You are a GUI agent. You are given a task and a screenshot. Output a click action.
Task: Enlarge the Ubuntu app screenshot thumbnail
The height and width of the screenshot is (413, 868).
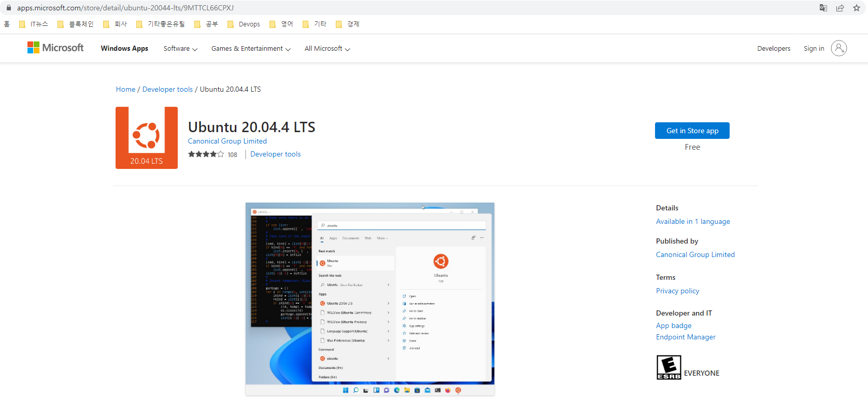pos(370,299)
